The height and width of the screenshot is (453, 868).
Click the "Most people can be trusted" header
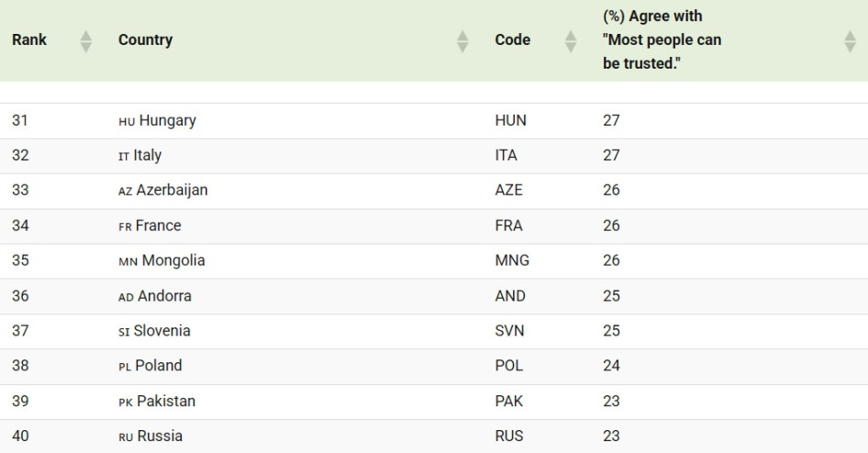click(x=662, y=40)
